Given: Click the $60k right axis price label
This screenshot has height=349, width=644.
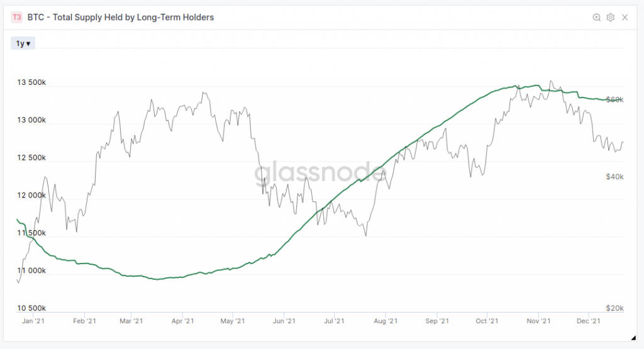Looking at the screenshot, I should (614, 100).
